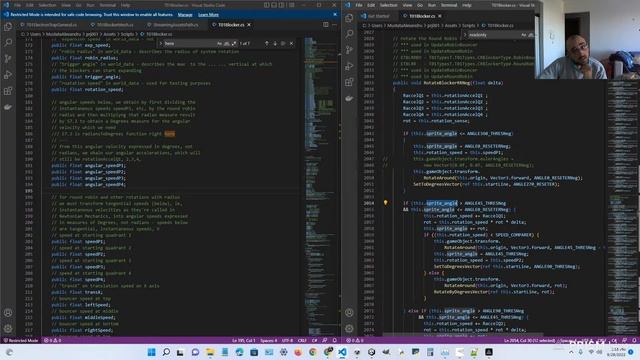This screenshot has height=360, width=640.
Task: Close T01Blocker.cs tab in right window
Action: [440, 16]
